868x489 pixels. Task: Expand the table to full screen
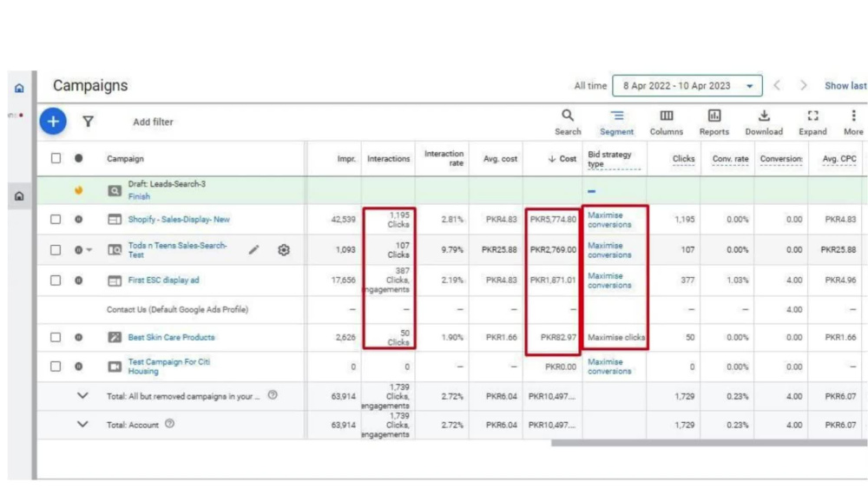(x=812, y=122)
